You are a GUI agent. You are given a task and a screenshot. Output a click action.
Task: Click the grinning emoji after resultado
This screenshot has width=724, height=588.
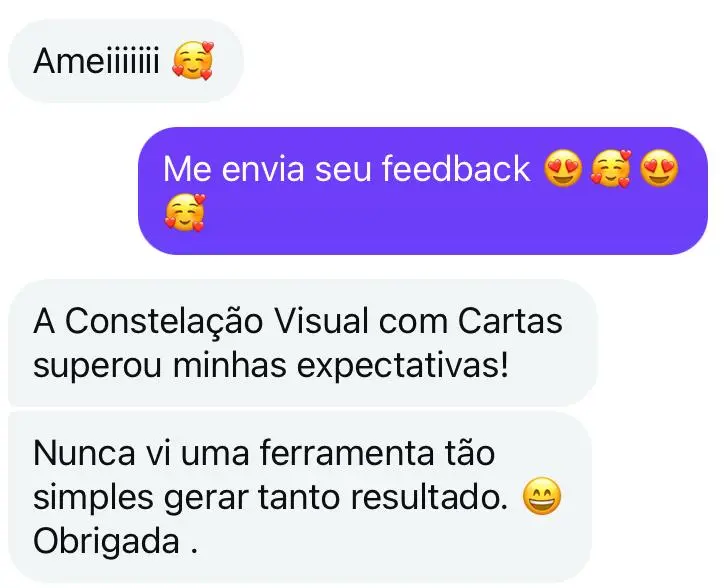542,497
